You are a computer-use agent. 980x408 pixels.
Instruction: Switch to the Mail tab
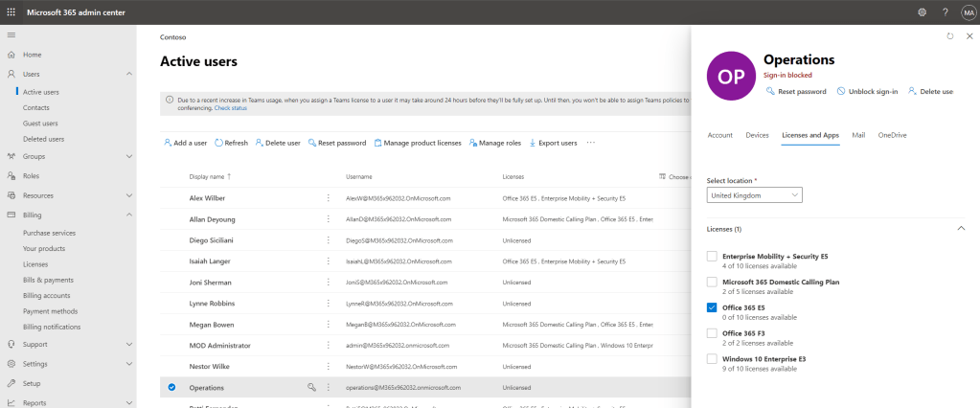[x=858, y=135]
